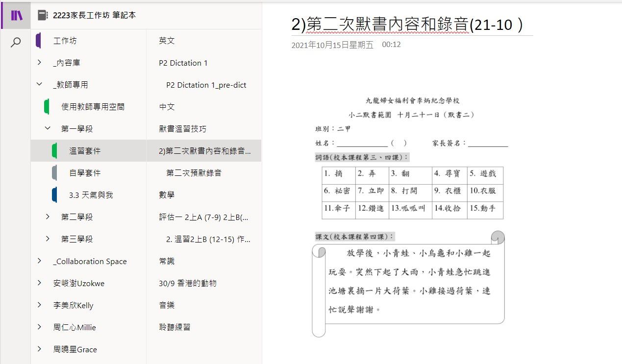Expand the _Collaboration Space chevron

39,261
